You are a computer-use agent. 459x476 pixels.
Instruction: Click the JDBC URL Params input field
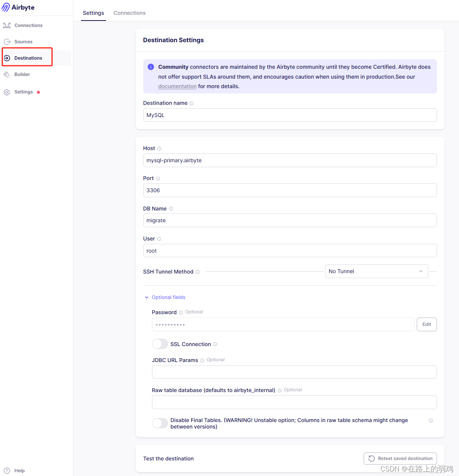pos(294,372)
